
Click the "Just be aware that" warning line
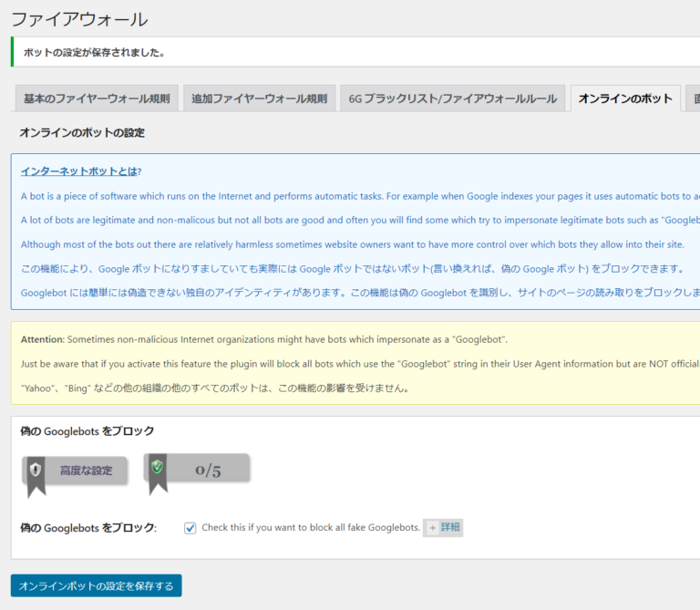(x=360, y=364)
